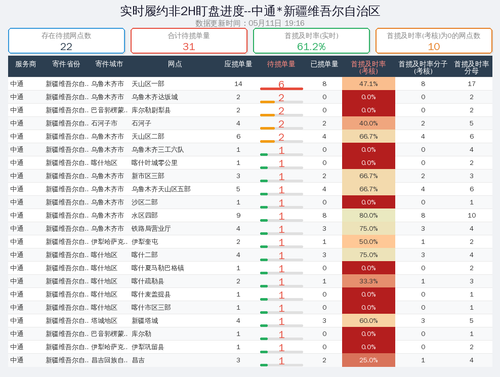
Task: Click the 首揽及时率分母 column header
Action: pos(471,67)
